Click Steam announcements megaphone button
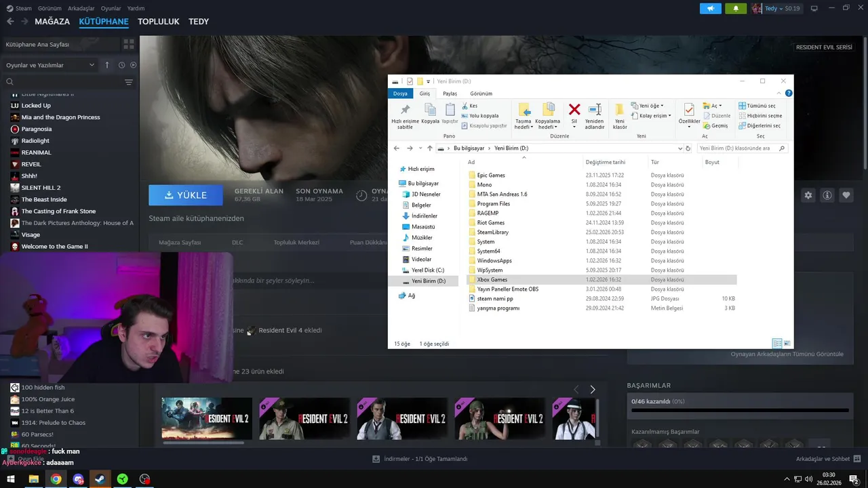 tap(711, 8)
